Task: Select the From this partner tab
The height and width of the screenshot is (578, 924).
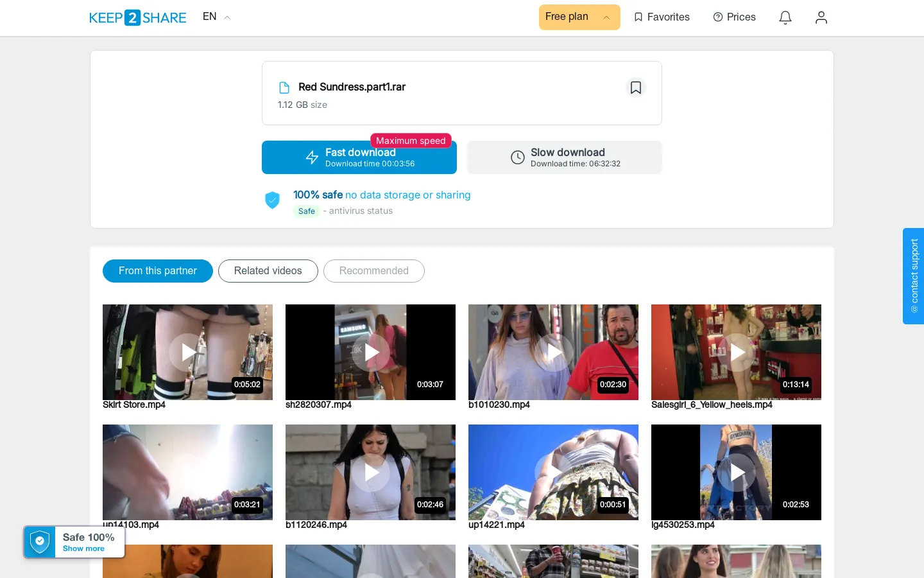Action: coord(158,271)
